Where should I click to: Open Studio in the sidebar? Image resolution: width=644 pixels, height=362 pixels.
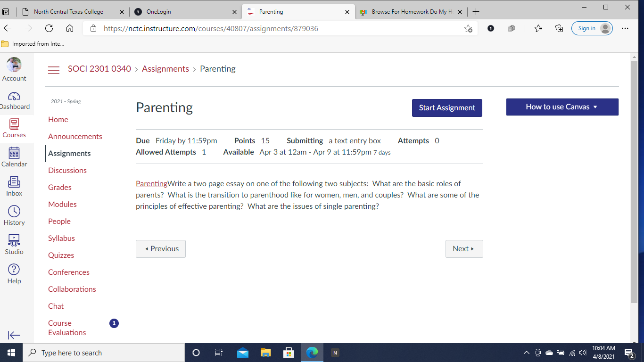click(14, 241)
